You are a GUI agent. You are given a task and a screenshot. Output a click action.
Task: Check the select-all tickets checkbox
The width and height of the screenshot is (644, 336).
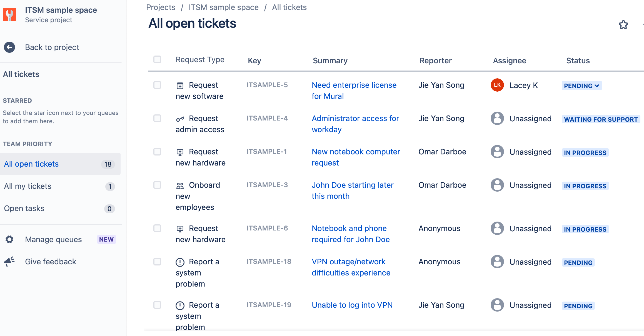tap(157, 59)
